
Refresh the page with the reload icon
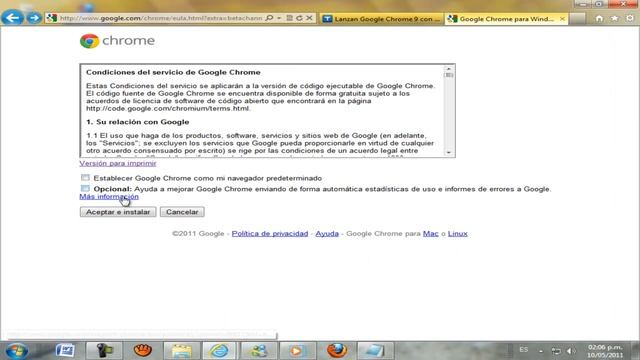click(x=300, y=18)
